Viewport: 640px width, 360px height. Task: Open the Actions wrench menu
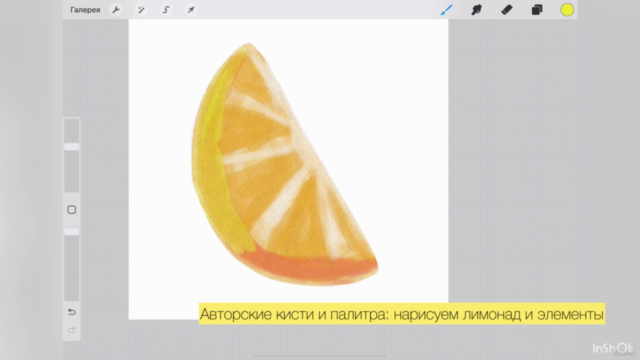[116, 10]
